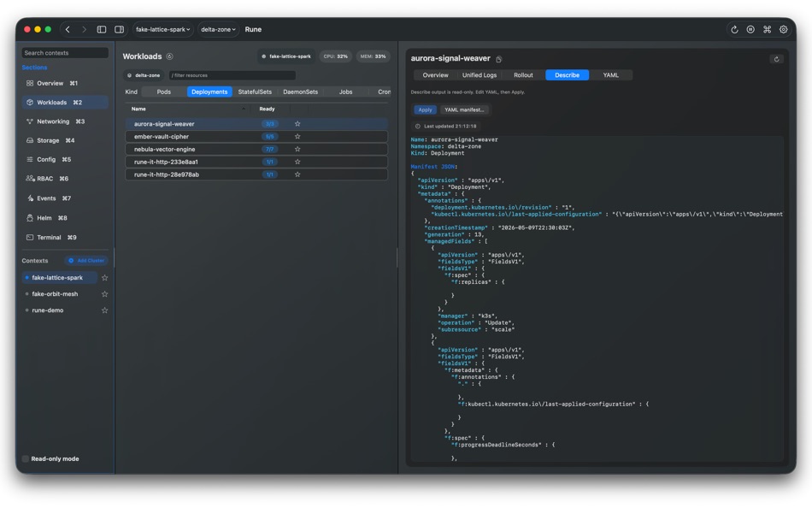The width and height of the screenshot is (812, 508).
Task: Star the rune-it-http-28e978ab deployment
Action: pos(297,174)
